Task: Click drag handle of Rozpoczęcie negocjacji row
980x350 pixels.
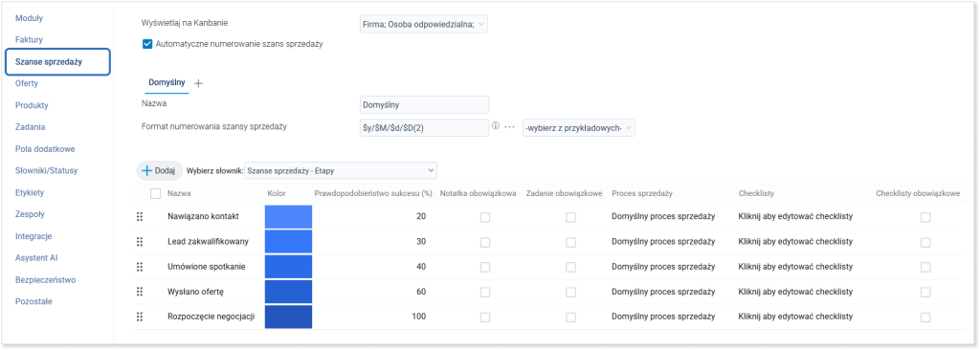Action: click(140, 317)
